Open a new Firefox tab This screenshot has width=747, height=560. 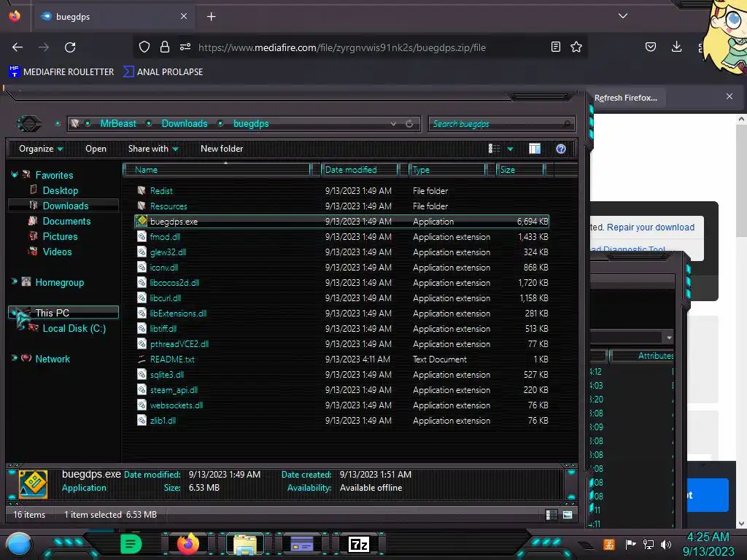tap(211, 17)
